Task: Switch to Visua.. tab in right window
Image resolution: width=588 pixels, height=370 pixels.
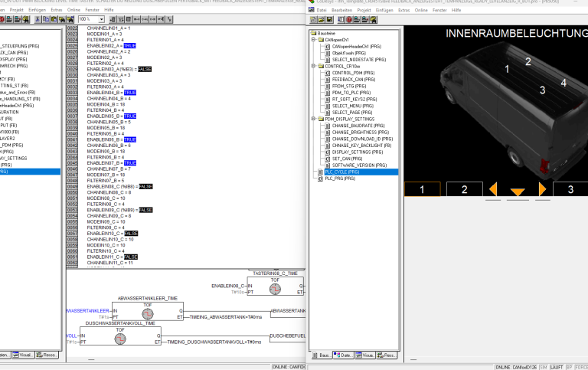Action: click(x=365, y=355)
